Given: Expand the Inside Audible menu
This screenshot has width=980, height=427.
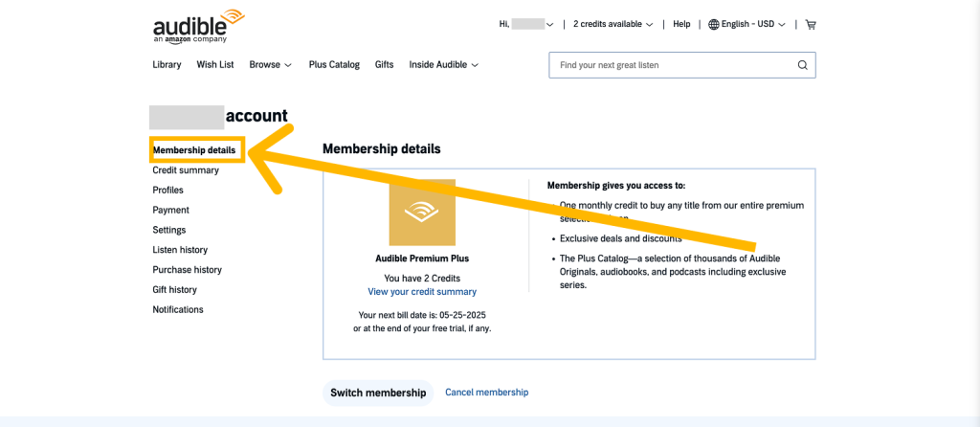Looking at the screenshot, I should pos(443,65).
